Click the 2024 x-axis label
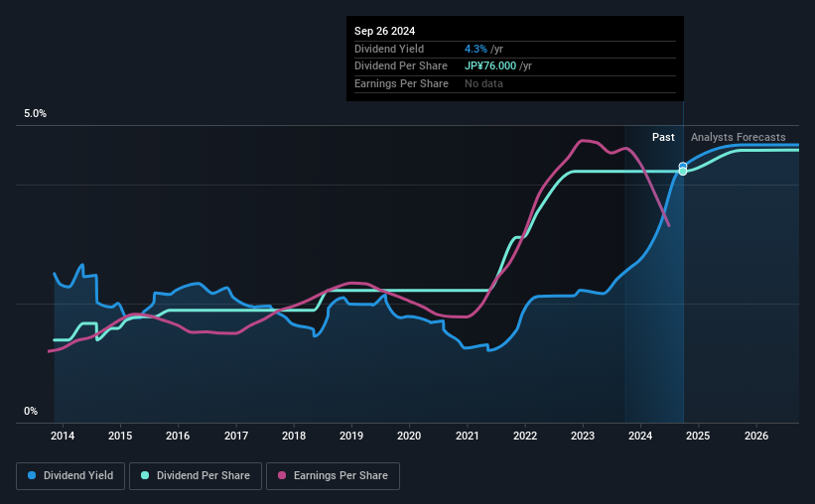The width and height of the screenshot is (815, 504). click(640, 436)
